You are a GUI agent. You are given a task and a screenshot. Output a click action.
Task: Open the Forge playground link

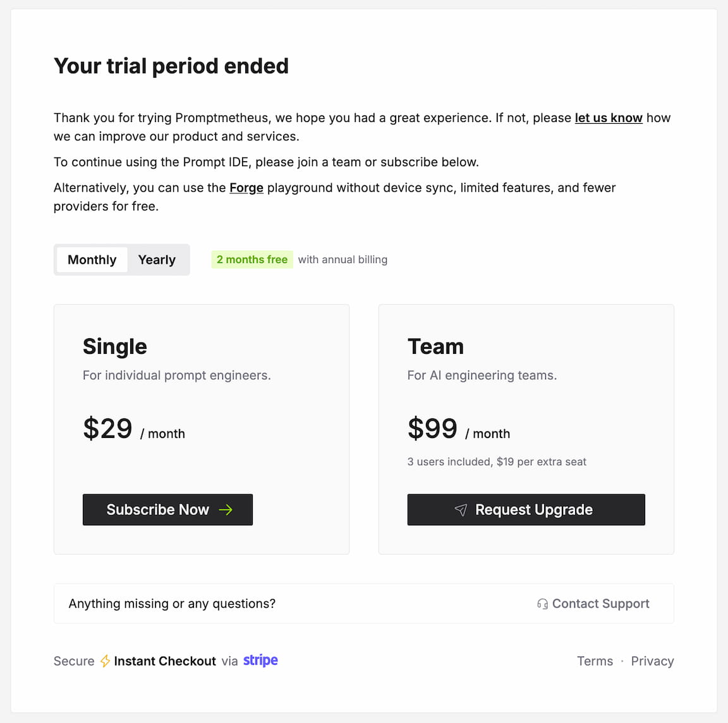click(246, 187)
